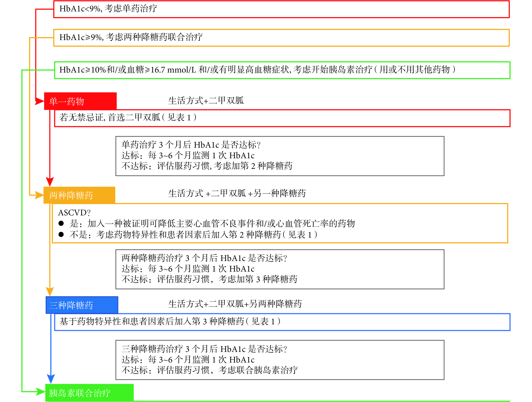Viewport: 532px width, 402px height.
Task: Click '不达标:评估服药习惯,考虑加第 3 种降糖药'
Action: point(209,279)
